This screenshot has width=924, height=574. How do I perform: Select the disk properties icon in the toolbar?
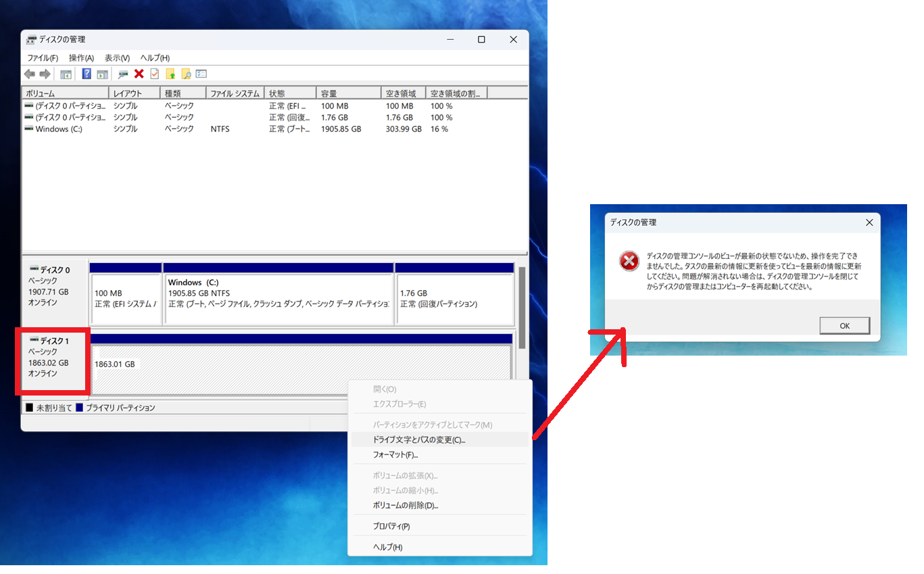pos(124,73)
